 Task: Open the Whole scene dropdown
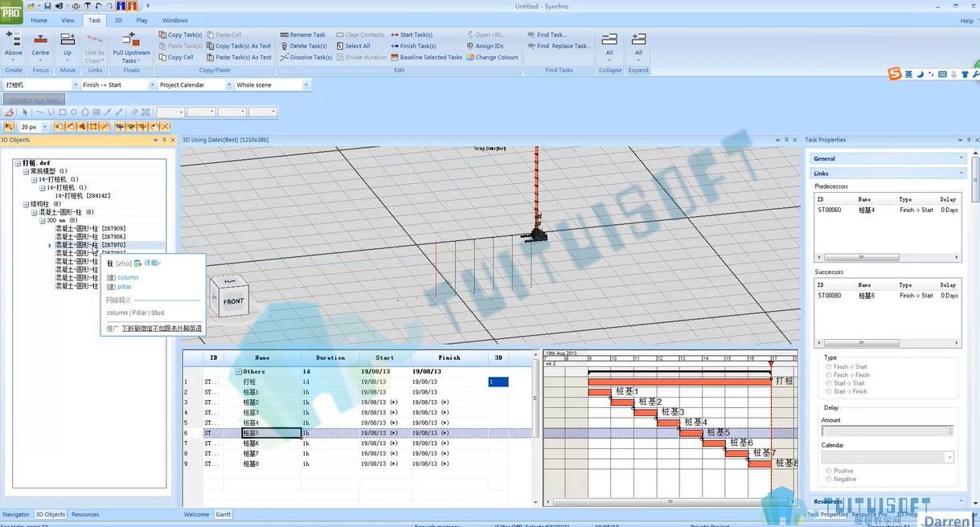306,85
